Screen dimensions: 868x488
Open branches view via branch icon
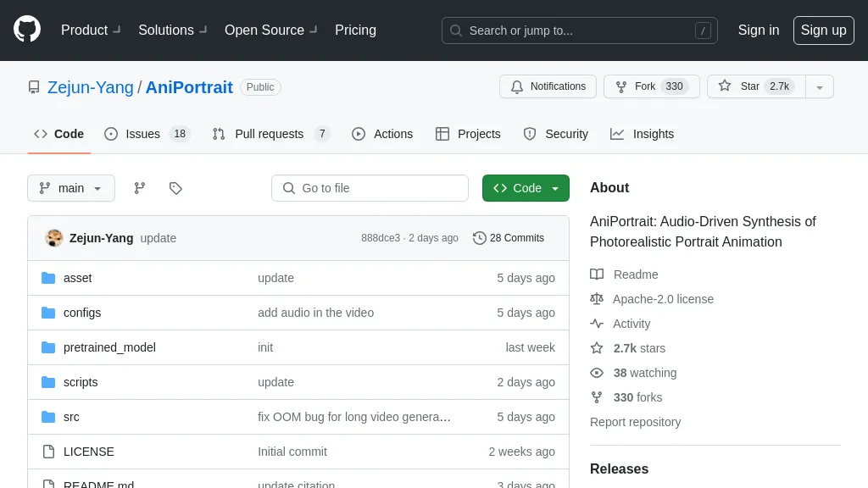coord(140,188)
